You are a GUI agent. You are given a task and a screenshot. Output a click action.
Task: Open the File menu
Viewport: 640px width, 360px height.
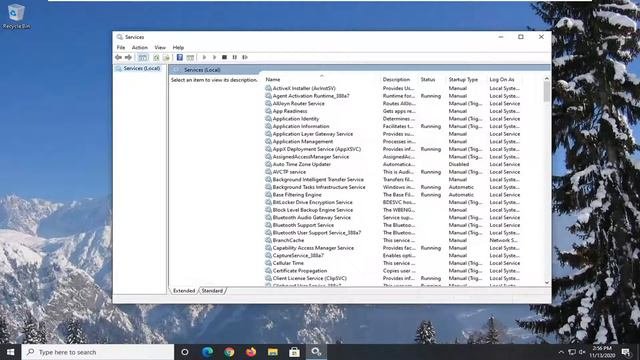[121, 47]
